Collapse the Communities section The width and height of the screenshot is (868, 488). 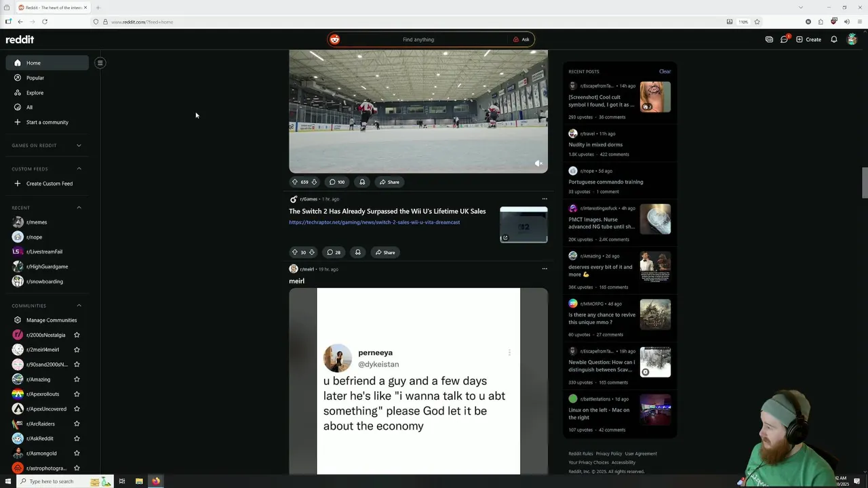[x=79, y=306]
